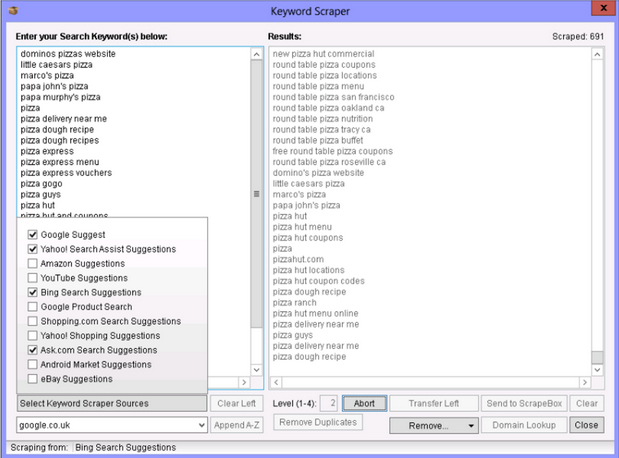Click down arrow of results scrollbar
The height and width of the screenshot is (458, 619).
click(597, 370)
